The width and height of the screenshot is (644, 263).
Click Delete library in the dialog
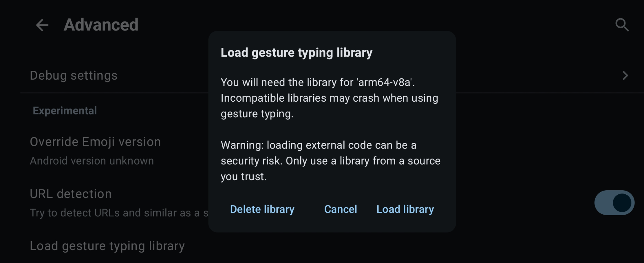(x=262, y=209)
